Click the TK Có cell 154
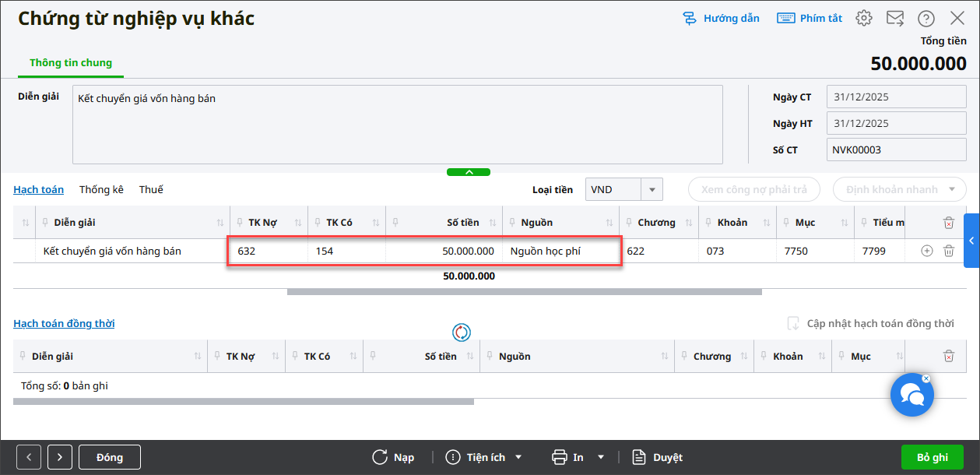 coord(347,251)
